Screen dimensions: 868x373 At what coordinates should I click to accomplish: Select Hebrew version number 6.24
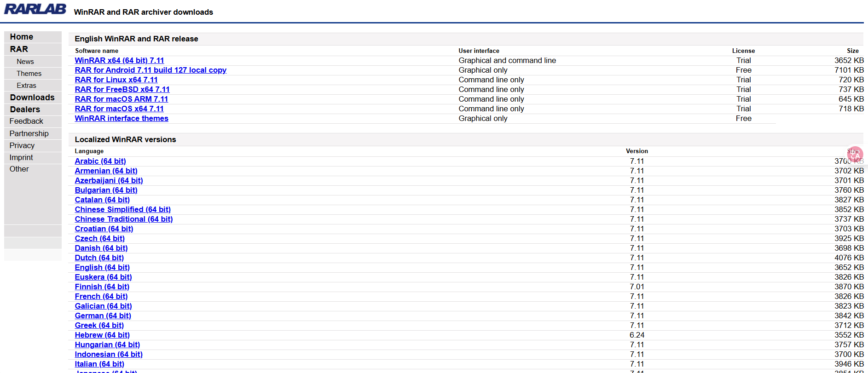(637, 335)
